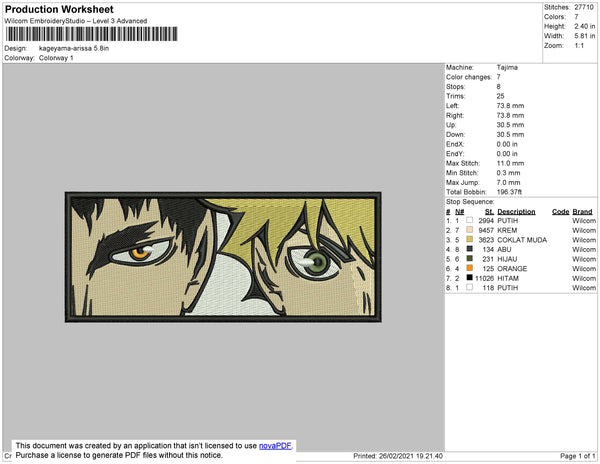Viewport: 600px width, 464px height.
Task: Click the novaPDF link in the notice
Action: click(275, 446)
